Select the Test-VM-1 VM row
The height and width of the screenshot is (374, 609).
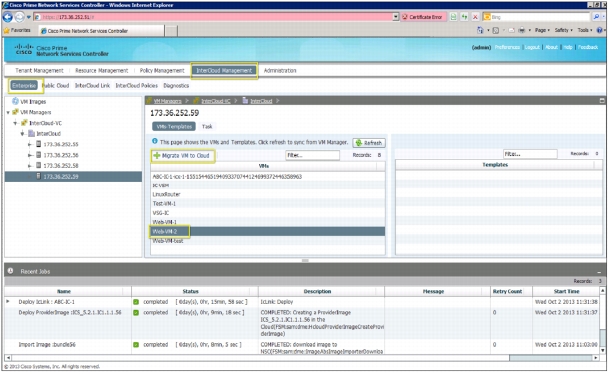click(x=268, y=204)
